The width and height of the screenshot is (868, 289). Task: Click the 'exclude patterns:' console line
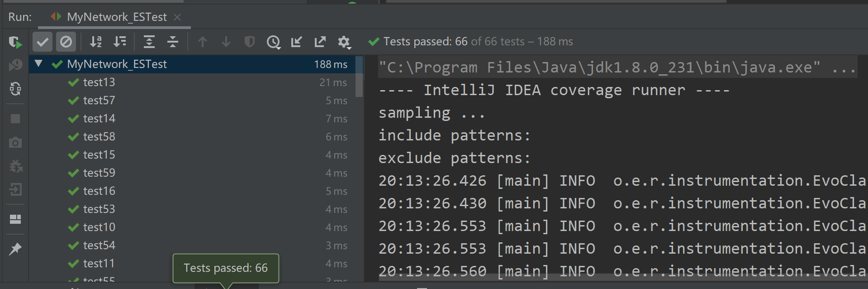pos(455,158)
